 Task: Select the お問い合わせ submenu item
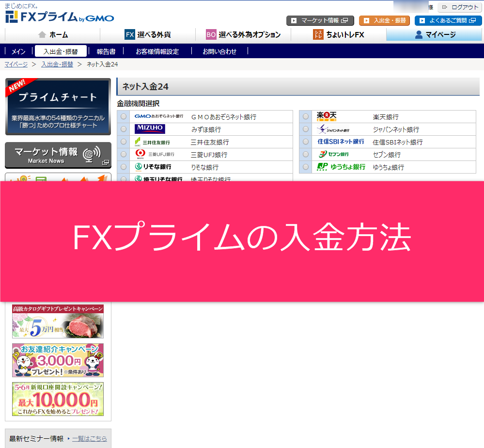click(x=219, y=51)
